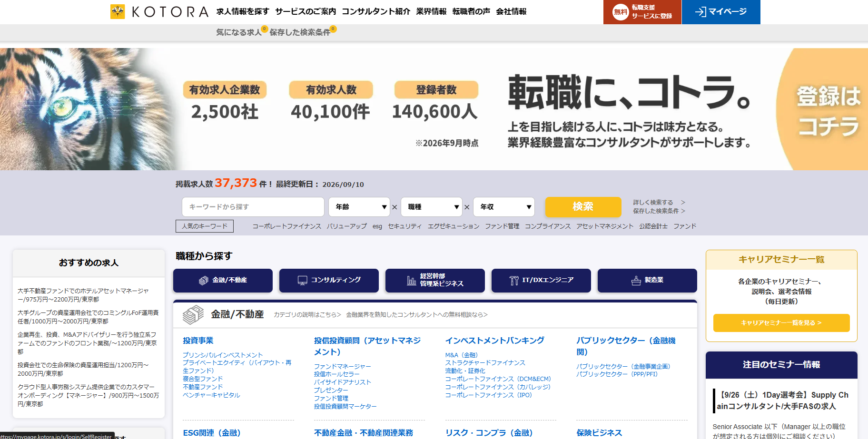Select the 金融/不動産 category tab
This screenshot has width=868, height=439.
(x=223, y=281)
